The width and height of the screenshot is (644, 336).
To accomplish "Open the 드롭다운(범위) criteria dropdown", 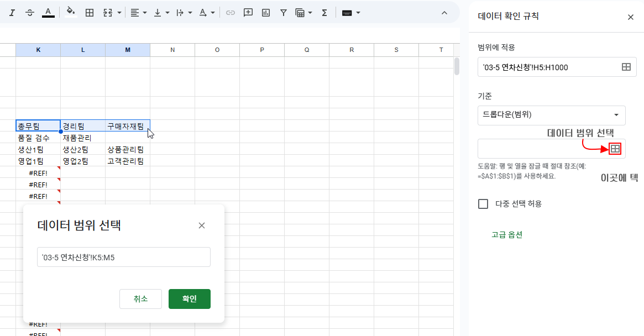I will coord(552,115).
